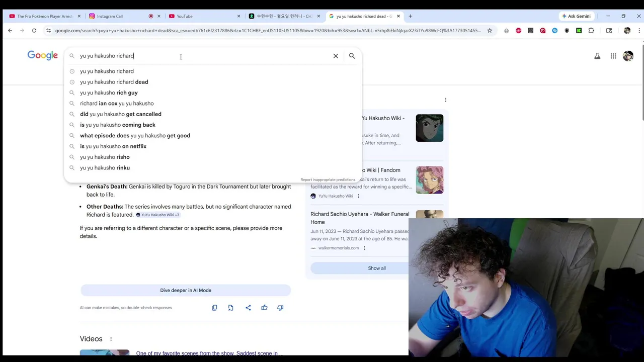The image size is (644, 362).
Task: Click Dive deeper in AI Mode
Action: tap(186, 290)
